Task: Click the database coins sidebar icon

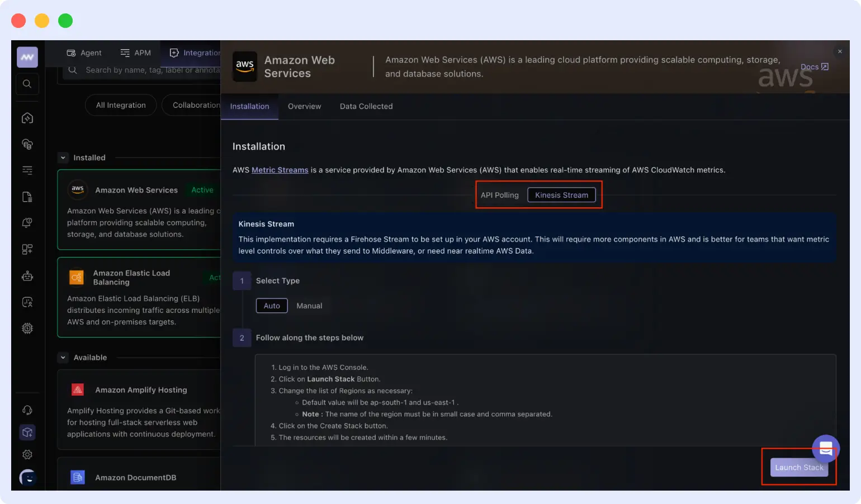Action: [x=27, y=144]
